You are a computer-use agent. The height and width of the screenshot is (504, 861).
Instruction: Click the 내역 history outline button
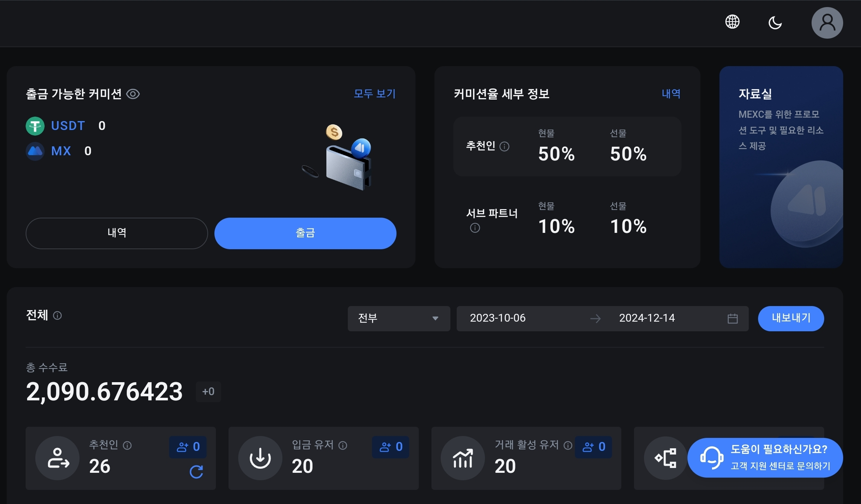tap(117, 233)
